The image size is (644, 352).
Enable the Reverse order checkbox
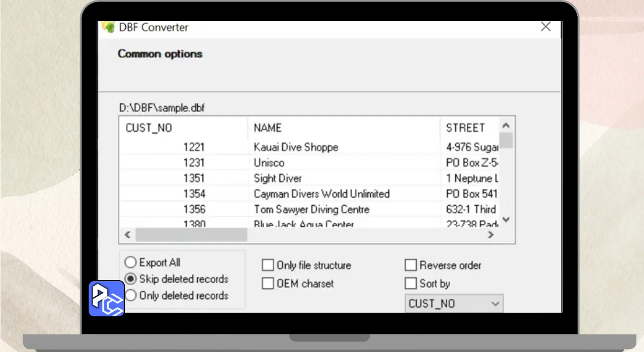[x=411, y=265]
